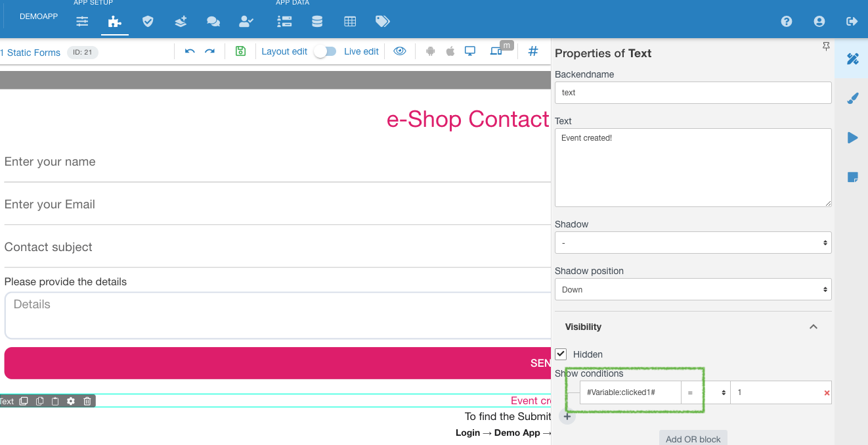Click the layers-plus icon in App Setup
Image resolution: width=868 pixels, height=445 pixels.
point(181,22)
